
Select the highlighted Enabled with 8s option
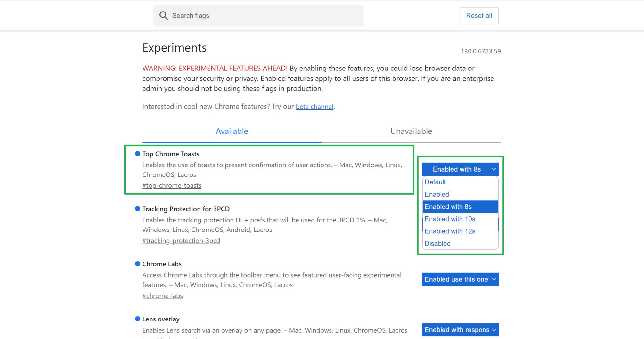(x=460, y=207)
